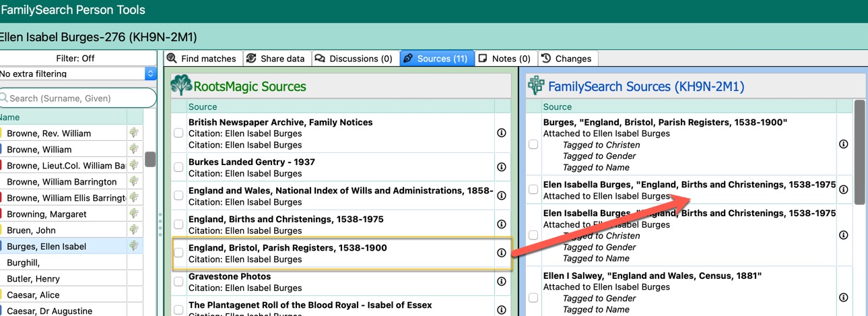Tick the England, Bristol, Parish Registers checkbox

point(178,253)
